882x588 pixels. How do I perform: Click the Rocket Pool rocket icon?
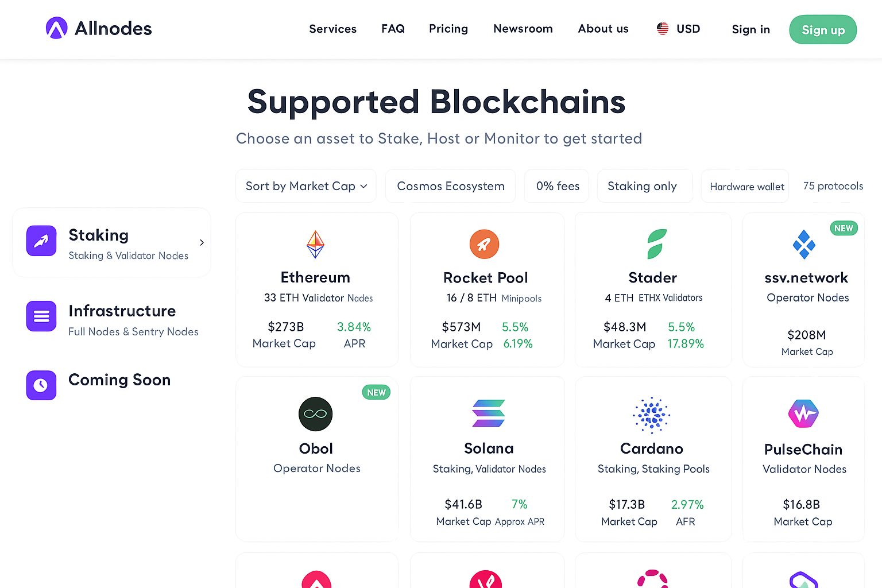point(484,244)
